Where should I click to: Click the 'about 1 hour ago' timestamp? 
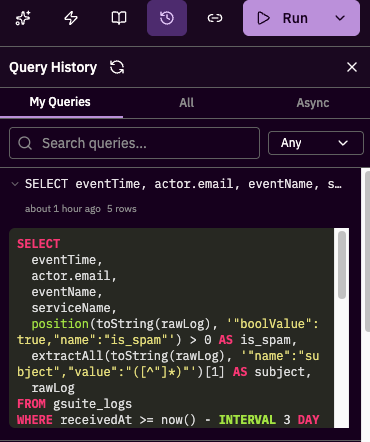click(x=63, y=209)
